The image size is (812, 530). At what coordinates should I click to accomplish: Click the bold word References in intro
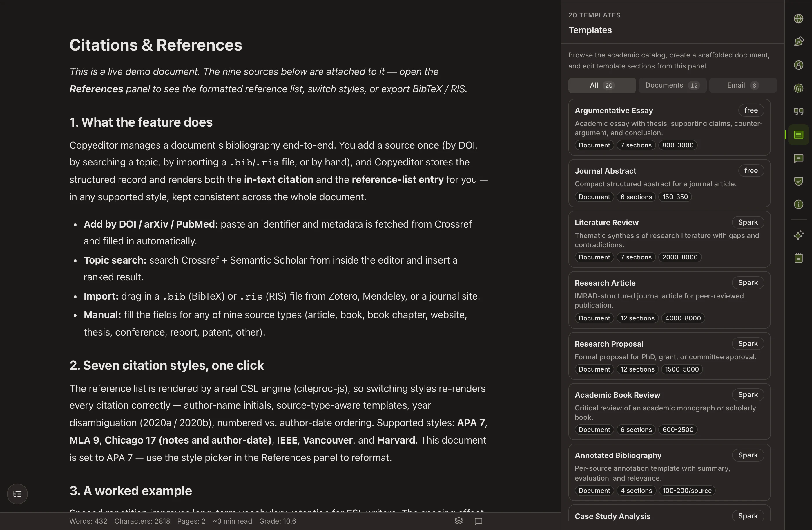(x=96, y=89)
